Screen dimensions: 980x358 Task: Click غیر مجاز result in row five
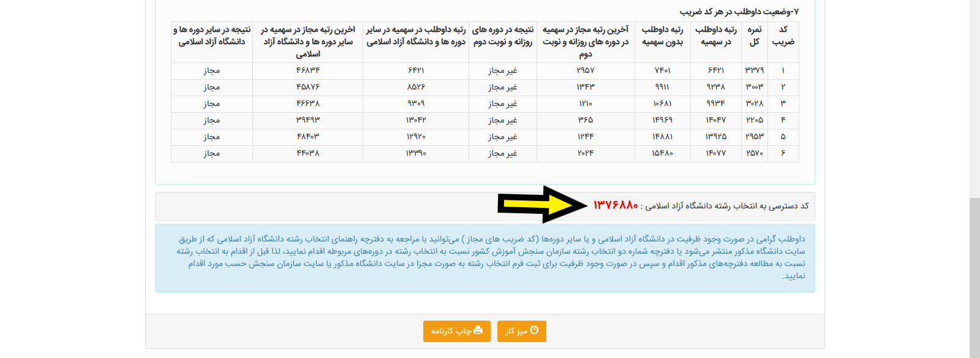[x=502, y=137]
